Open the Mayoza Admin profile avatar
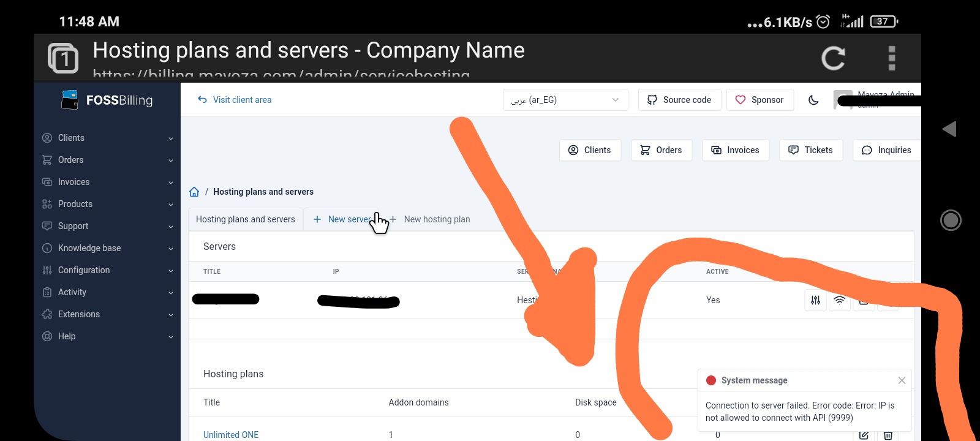 pos(843,100)
